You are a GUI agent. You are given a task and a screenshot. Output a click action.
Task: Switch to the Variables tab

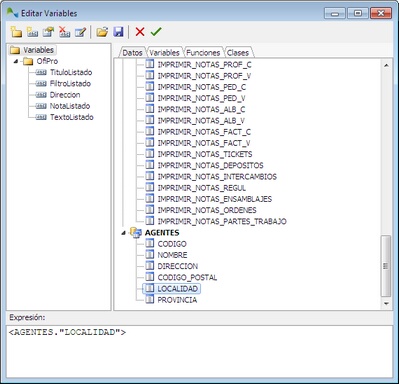[164, 53]
